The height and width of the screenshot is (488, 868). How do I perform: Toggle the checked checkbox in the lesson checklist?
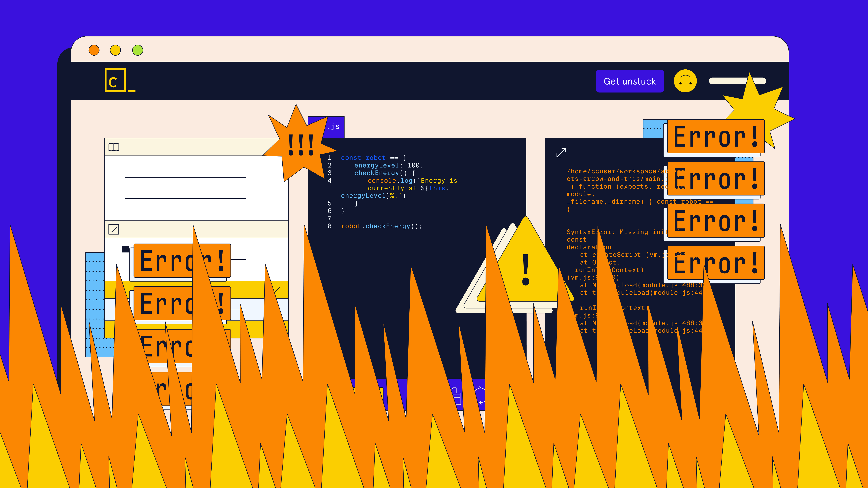(x=114, y=229)
